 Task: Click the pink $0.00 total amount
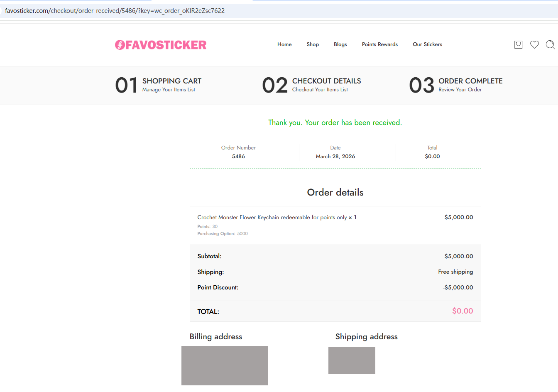click(463, 311)
